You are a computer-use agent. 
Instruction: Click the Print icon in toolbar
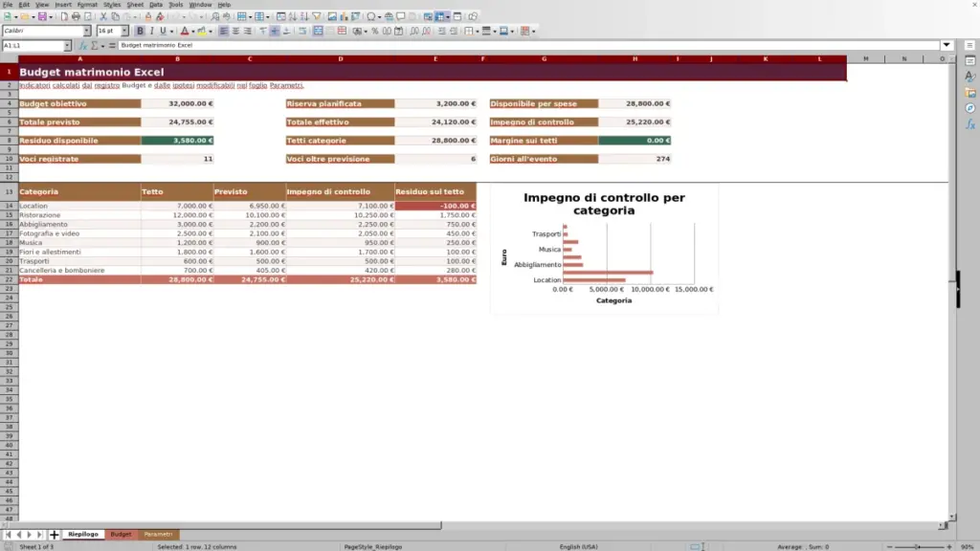[76, 17]
